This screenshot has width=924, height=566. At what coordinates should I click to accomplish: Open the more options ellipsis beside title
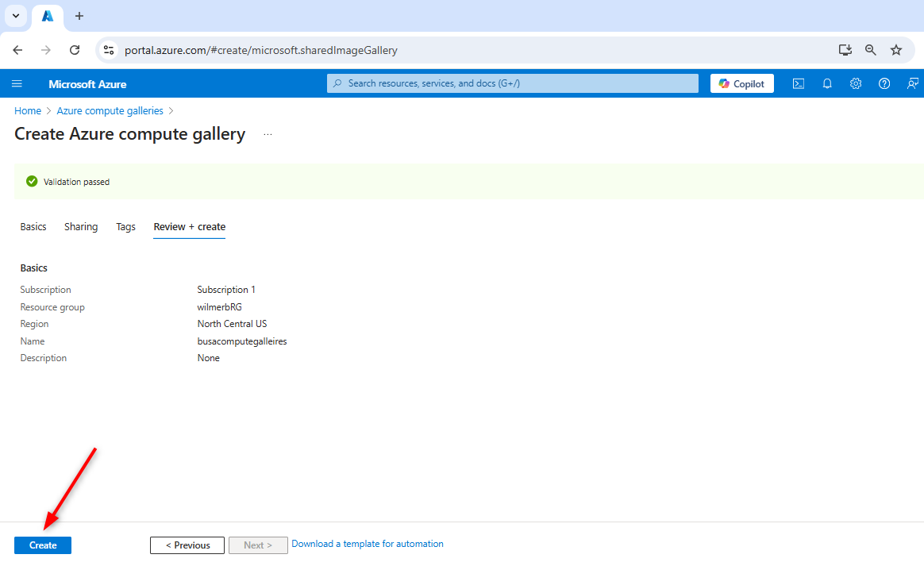268,134
